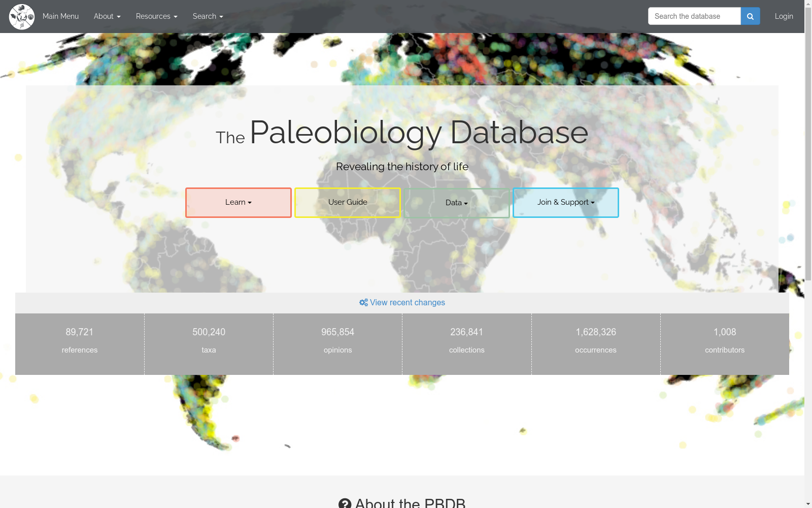Open the Join & Support dropdown
Screen dimensions: 812x508
[566, 203]
